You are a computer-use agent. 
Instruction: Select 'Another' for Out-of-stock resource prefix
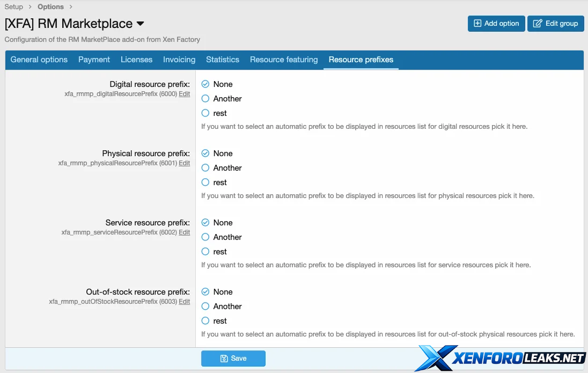[x=205, y=306]
